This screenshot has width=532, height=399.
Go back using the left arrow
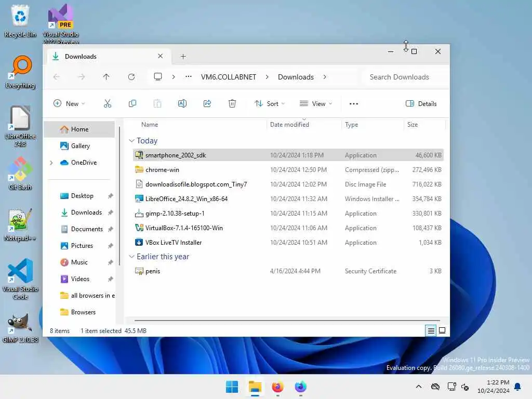[x=56, y=77]
